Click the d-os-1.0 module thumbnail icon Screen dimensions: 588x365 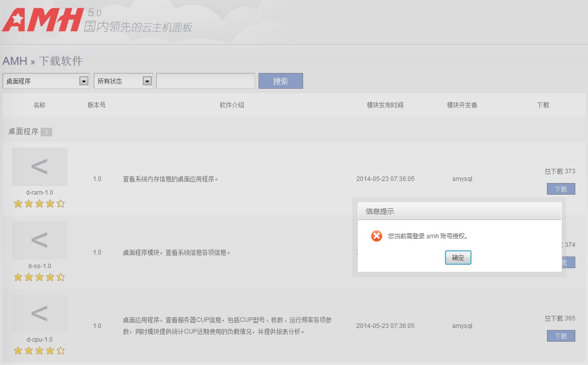40,240
